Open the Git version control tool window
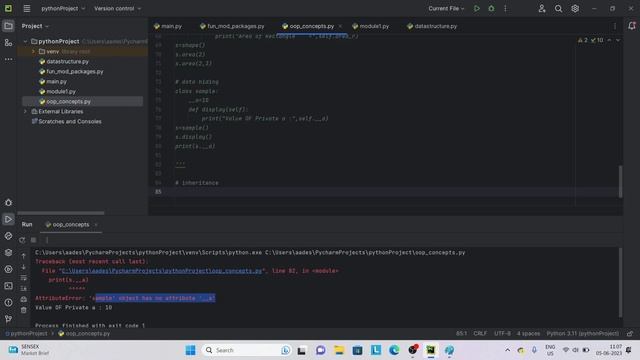This screenshot has width=640, height=360. click(8, 319)
